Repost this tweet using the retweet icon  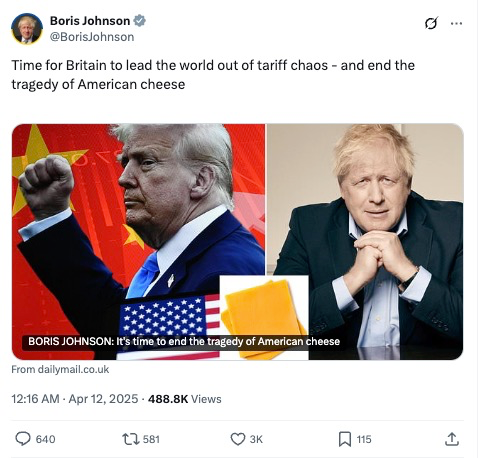click(131, 439)
